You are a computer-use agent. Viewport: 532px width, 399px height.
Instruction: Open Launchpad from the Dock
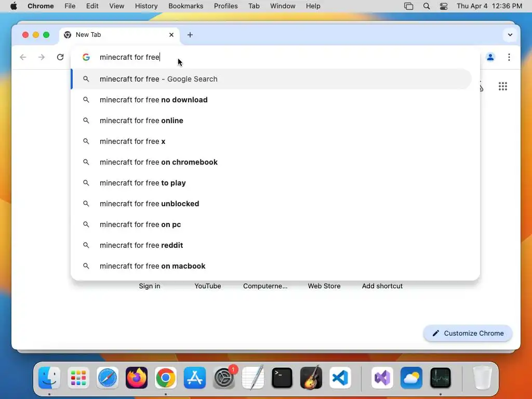coord(78,378)
